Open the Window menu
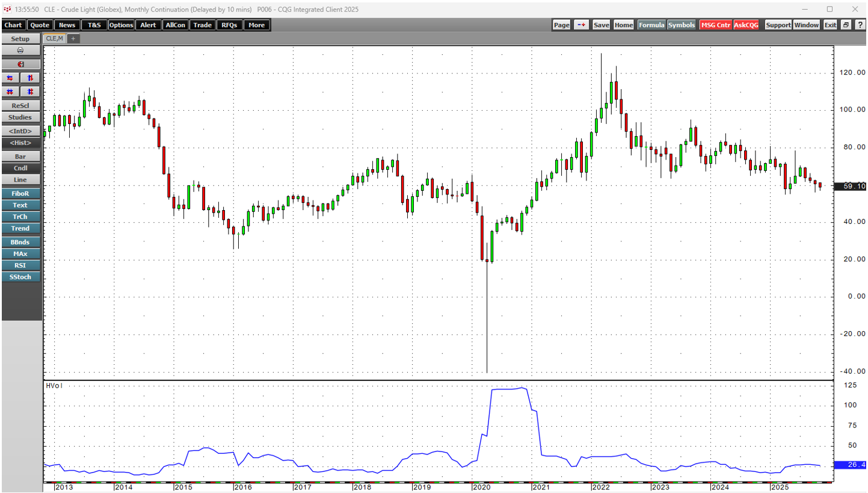 pos(806,25)
